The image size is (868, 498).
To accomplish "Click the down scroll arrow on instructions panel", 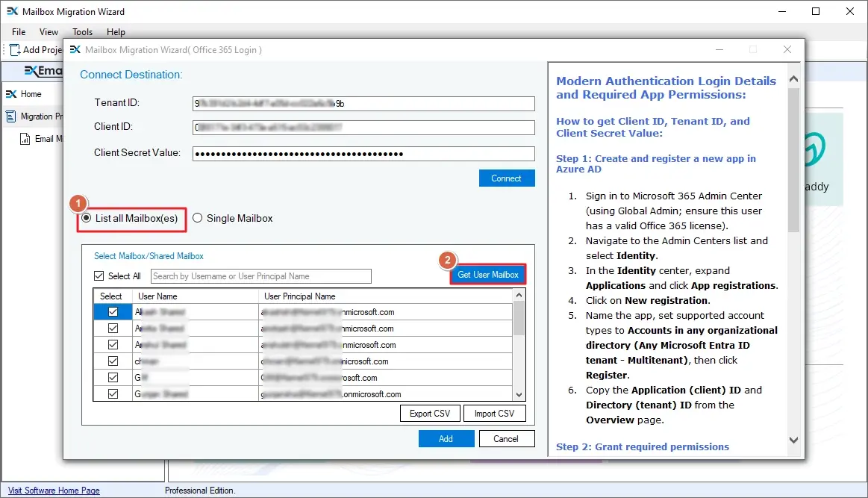I will click(793, 440).
